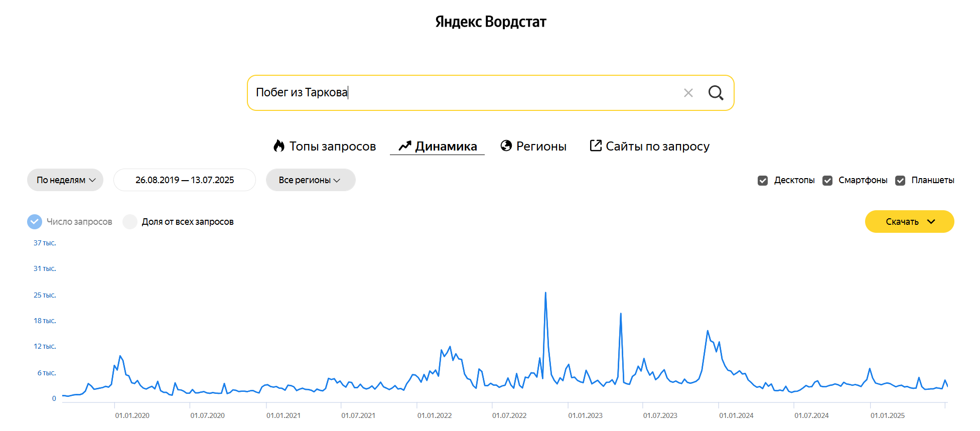Uncheck the Десктопы checkbox
This screenshot has width=980, height=431.
click(x=763, y=181)
